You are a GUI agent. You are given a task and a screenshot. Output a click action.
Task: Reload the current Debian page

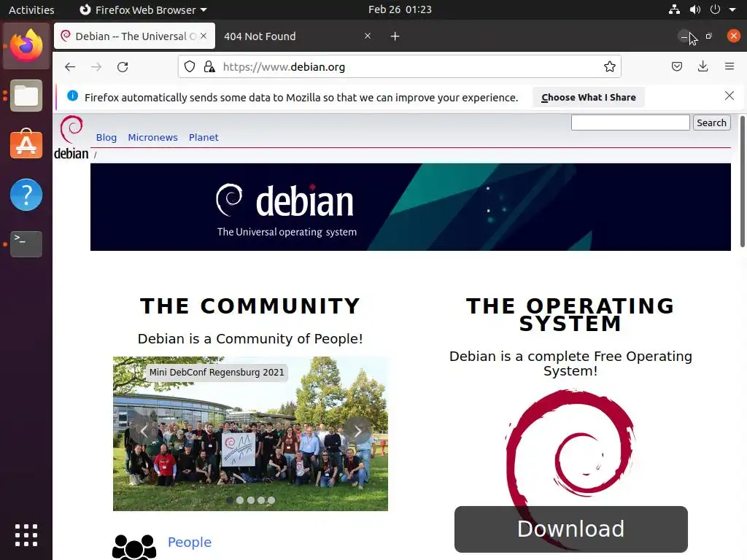pos(123,67)
